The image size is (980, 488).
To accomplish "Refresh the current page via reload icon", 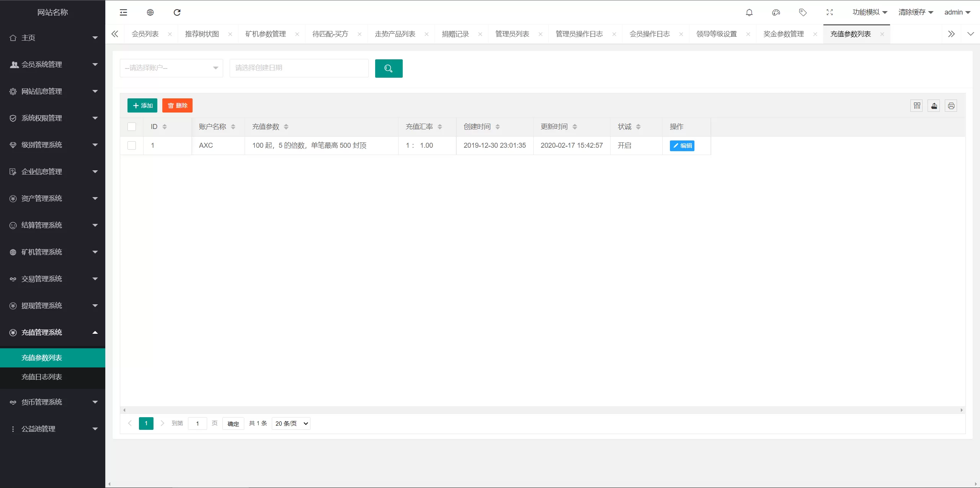I will [x=177, y=12].
